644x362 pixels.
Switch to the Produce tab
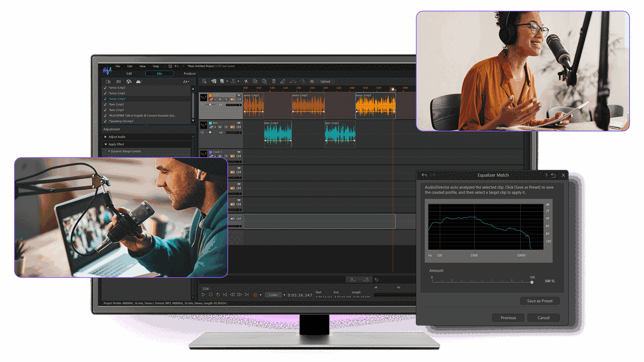(190, 74)
